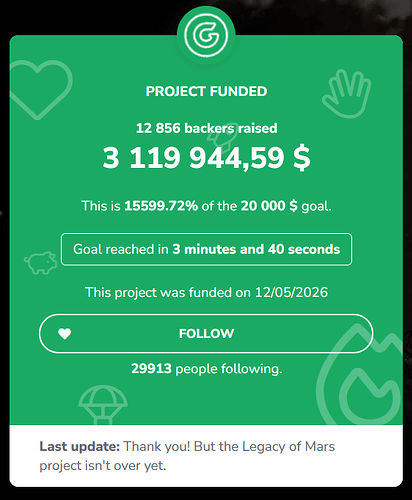Click the 'Goal reached in 3 minutes' box

click(206, 249)
